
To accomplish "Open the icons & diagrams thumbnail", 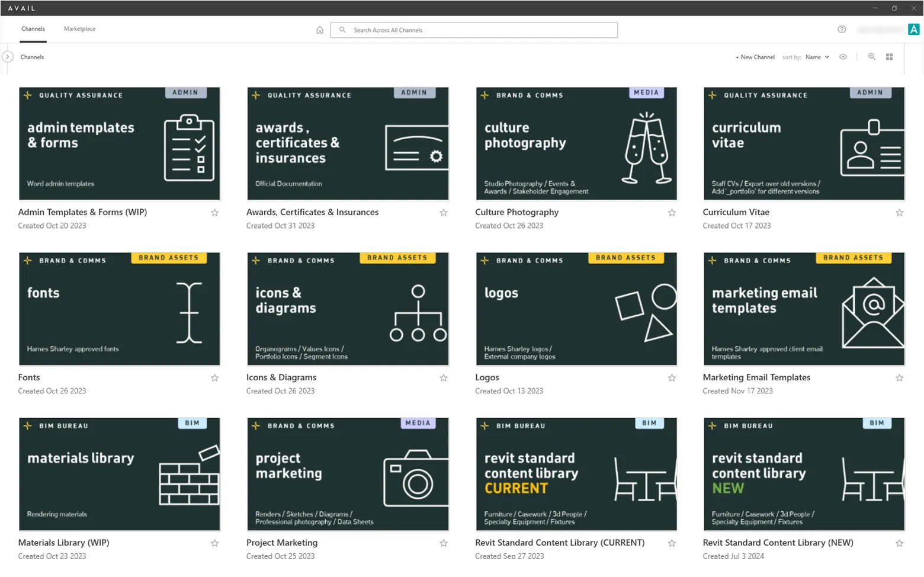I will (348, 309).
